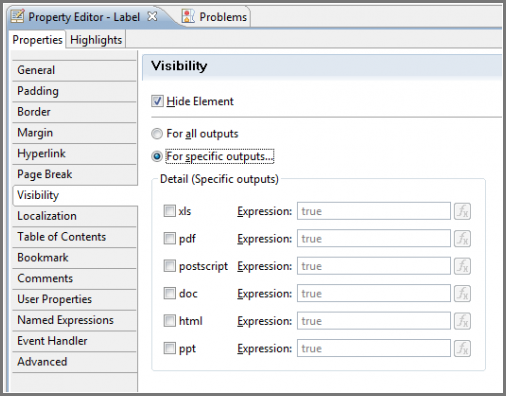Uncheck the Hide Element checkbox

(157, 101)
